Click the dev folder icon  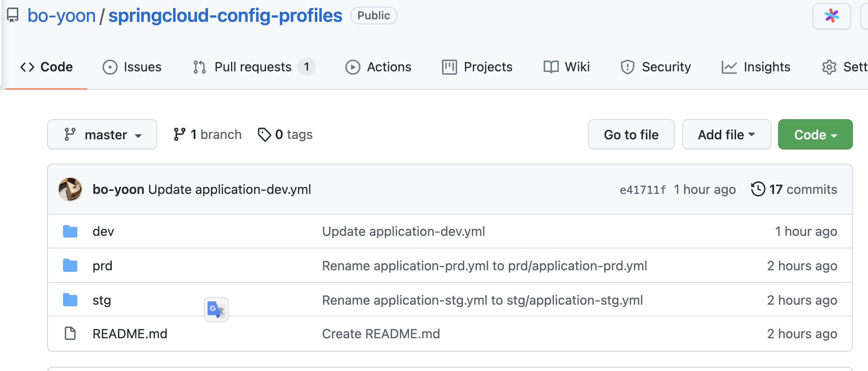[x=70, y=231]
